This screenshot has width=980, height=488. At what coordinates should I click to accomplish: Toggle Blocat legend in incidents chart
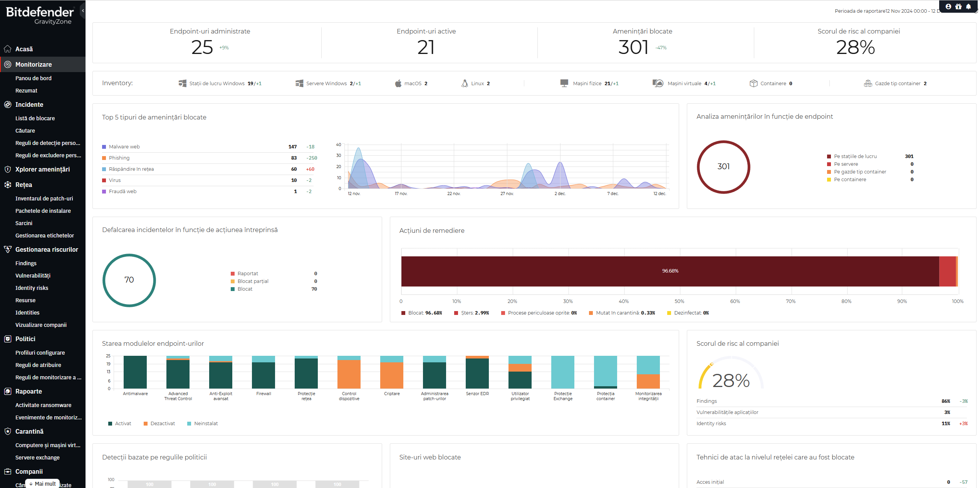tap(242, 289)
